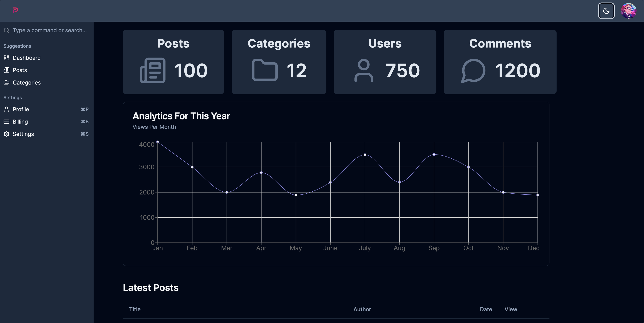Image resolution: width=644 pixels, height=323 pixels.
Task: Click the pink logo icon in header
Action: pos(15,10)
